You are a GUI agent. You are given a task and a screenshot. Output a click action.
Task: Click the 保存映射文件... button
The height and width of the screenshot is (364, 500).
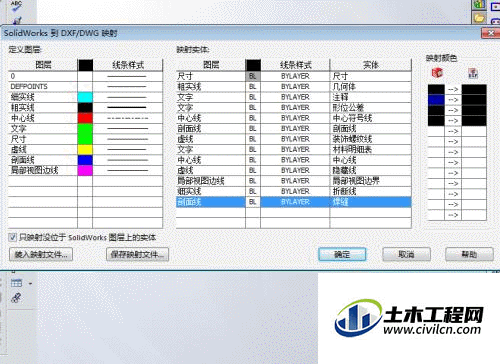pyautogui.click(x=137, y=255)
